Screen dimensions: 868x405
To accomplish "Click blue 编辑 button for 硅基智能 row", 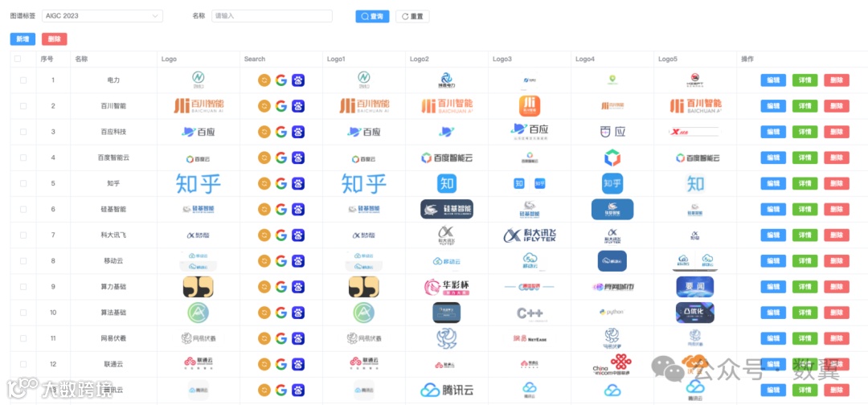I will [773, 210].
